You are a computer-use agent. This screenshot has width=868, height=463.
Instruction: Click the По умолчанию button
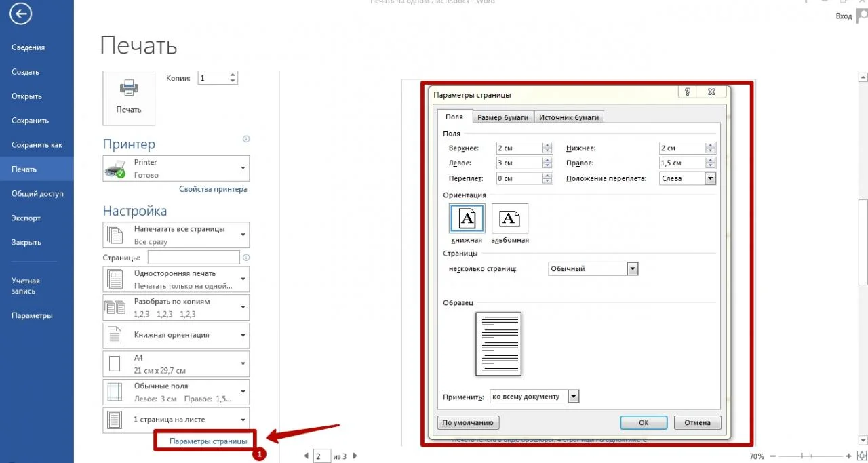(469, 422)
